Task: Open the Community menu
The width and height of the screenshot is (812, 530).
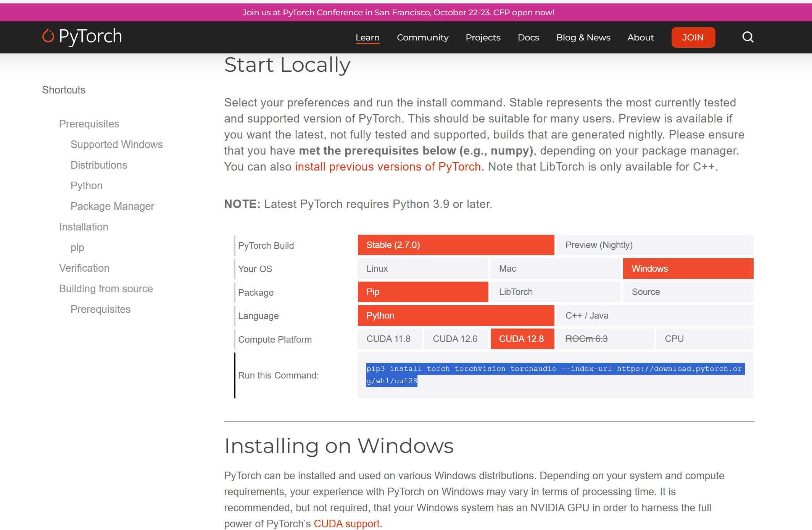Action: click(x=422, y=37)
